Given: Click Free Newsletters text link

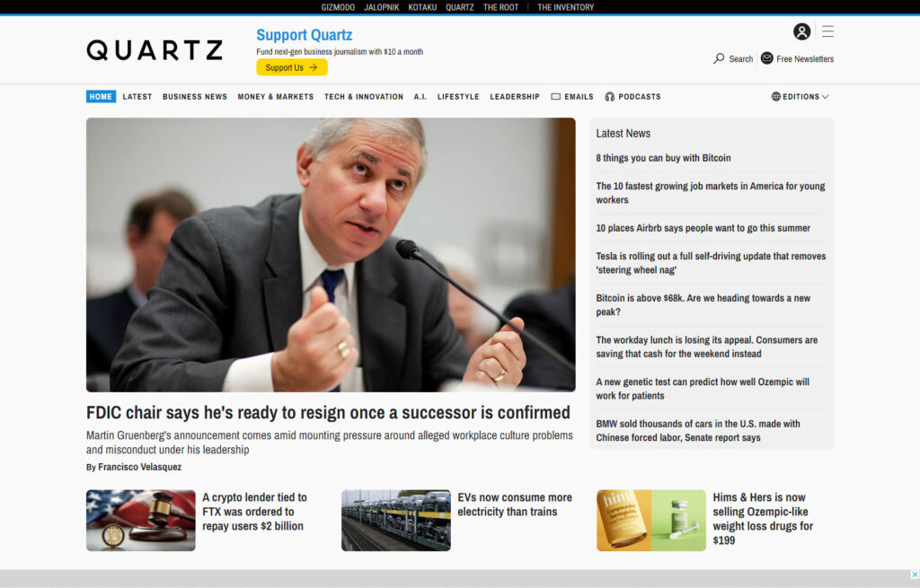Looking at the screenshot, I should pos(805,58).
